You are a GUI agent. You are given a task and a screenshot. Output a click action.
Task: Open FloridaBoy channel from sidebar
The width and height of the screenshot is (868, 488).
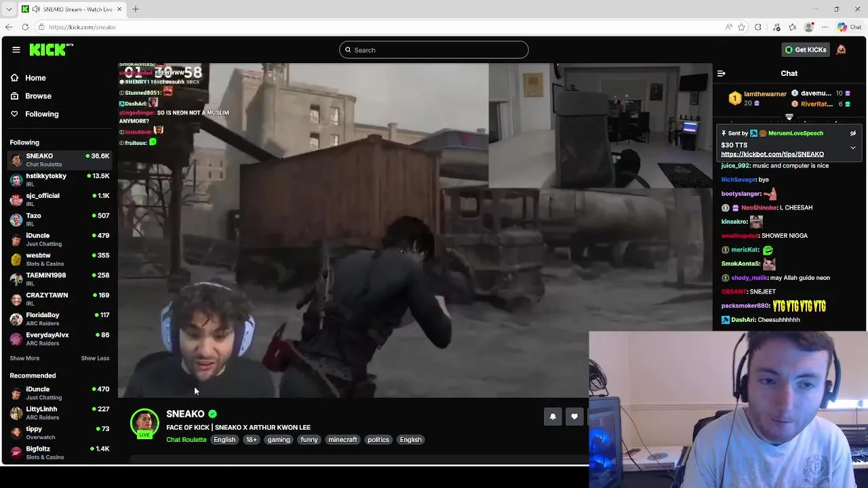(x=59, y=319)
